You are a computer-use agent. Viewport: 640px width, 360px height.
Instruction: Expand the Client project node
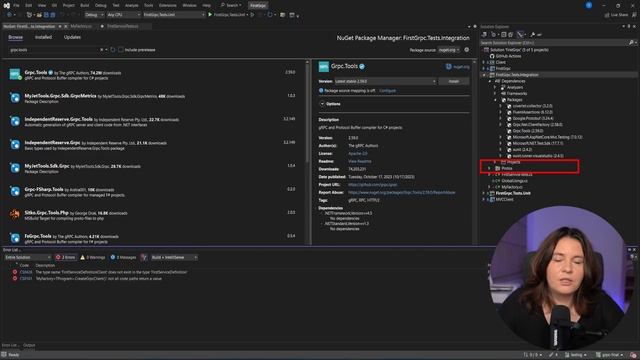point(484,62)
